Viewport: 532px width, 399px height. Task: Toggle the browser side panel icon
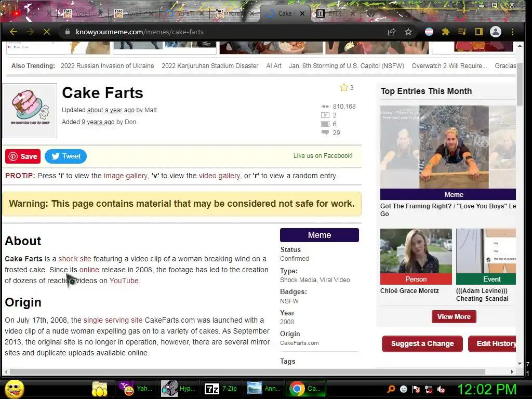(478, 32)
